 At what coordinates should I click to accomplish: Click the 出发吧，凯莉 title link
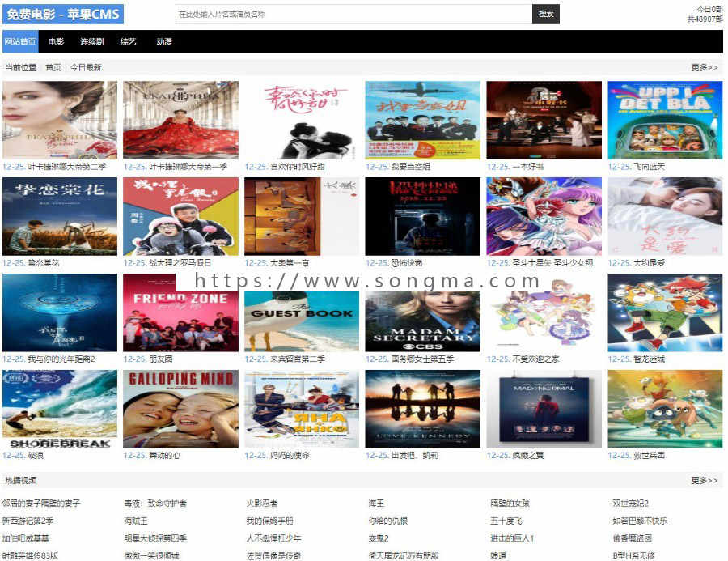coord(415,456)
